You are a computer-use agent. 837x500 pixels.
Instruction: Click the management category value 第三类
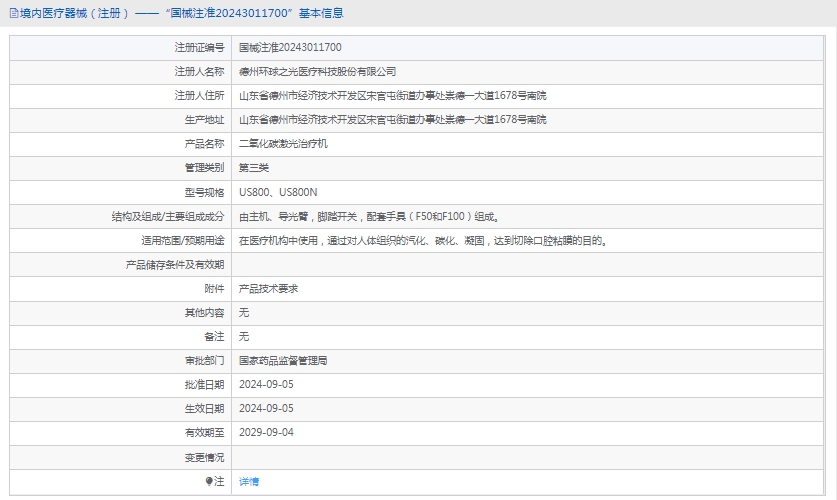(x=254, y=167)
